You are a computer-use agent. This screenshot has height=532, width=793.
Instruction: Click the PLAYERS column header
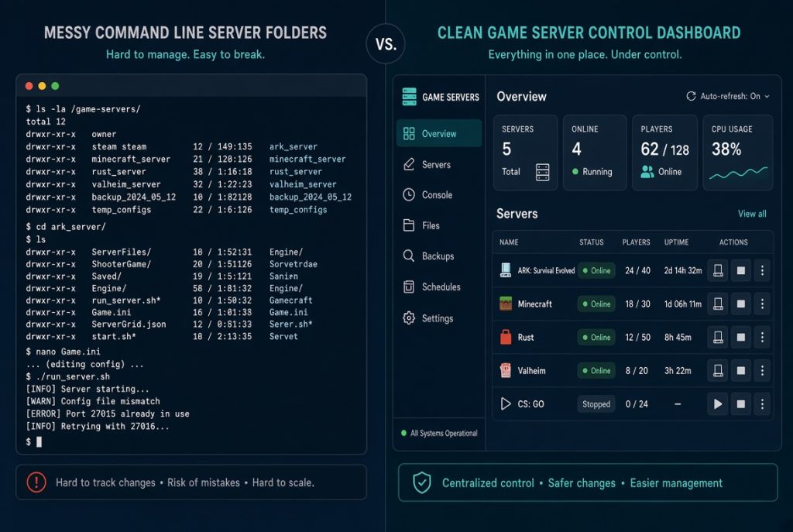click(x=636, y=242)
